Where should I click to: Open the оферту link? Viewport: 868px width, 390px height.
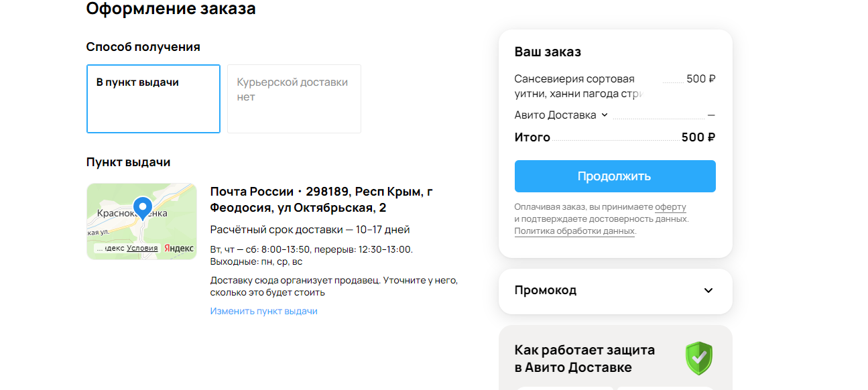coord(671,207)
